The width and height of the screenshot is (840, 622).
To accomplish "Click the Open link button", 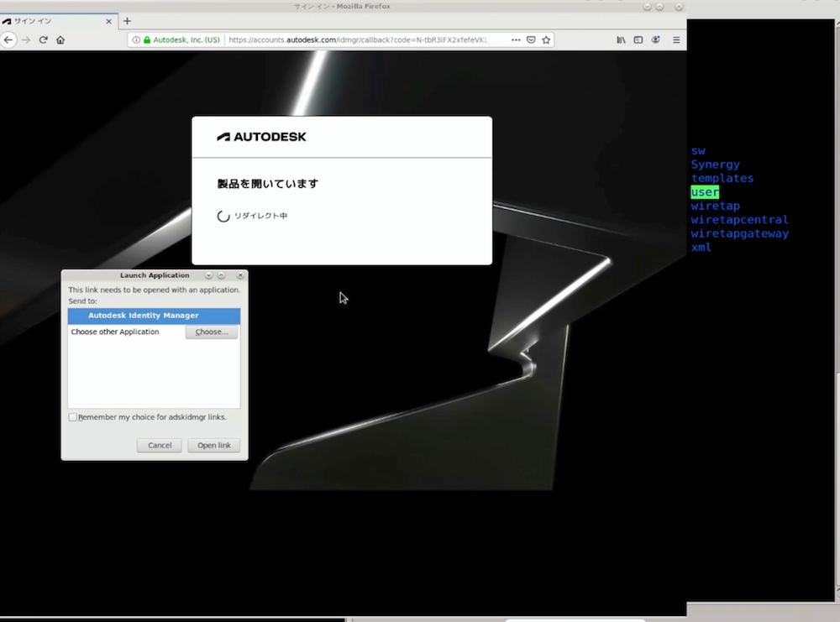I will tap(213, 446).
